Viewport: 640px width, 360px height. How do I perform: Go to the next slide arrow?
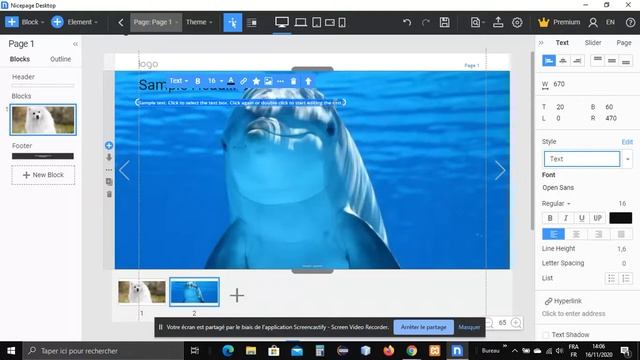click(x=500, y=170)
